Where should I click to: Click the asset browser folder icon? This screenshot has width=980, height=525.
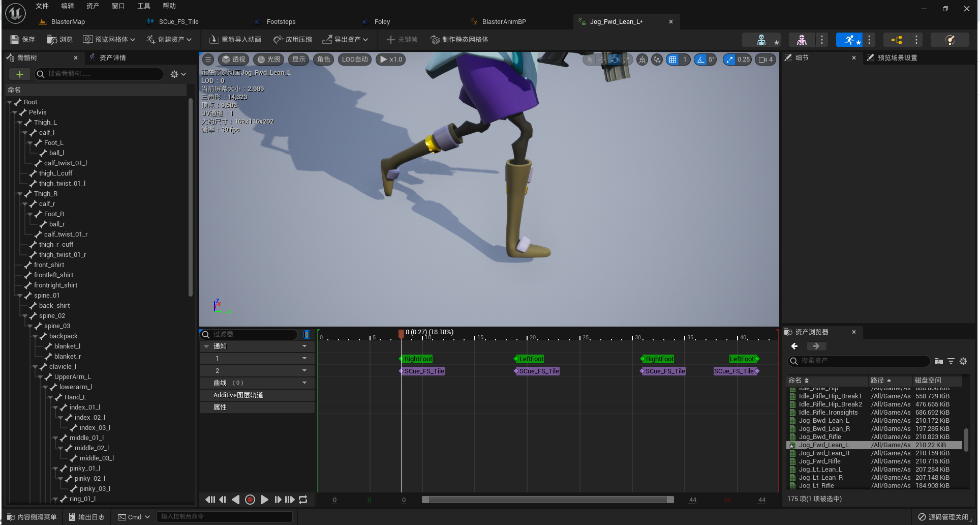click(938, 361)
